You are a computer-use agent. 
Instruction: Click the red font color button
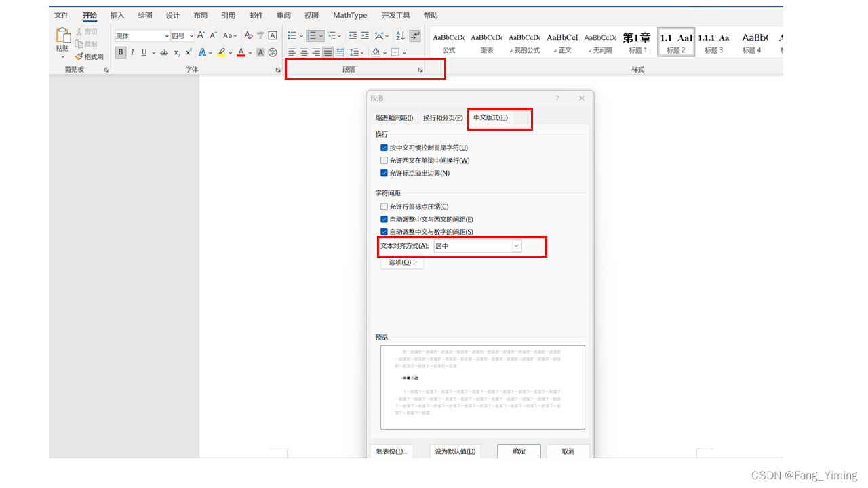pos(241,52)
